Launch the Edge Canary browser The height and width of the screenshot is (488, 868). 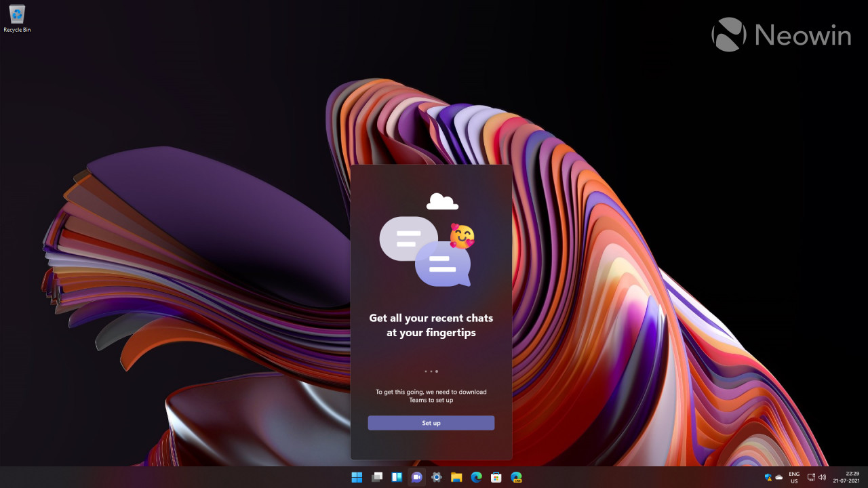pyautogui.click(x=516, y=476)
